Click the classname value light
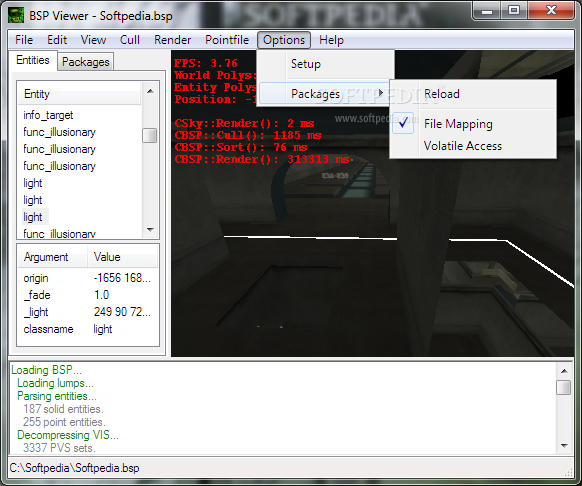This screenshot has width=582, height=486. tap(103, 329)
